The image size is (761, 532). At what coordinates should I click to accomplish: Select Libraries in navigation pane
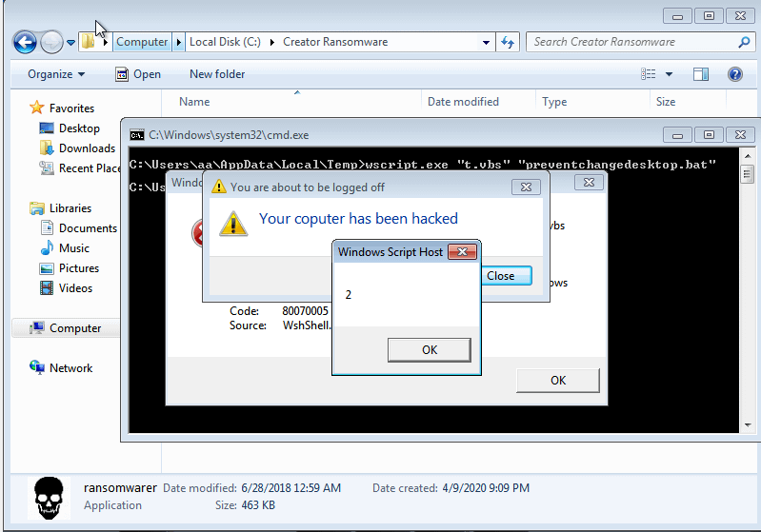[70, 208]
